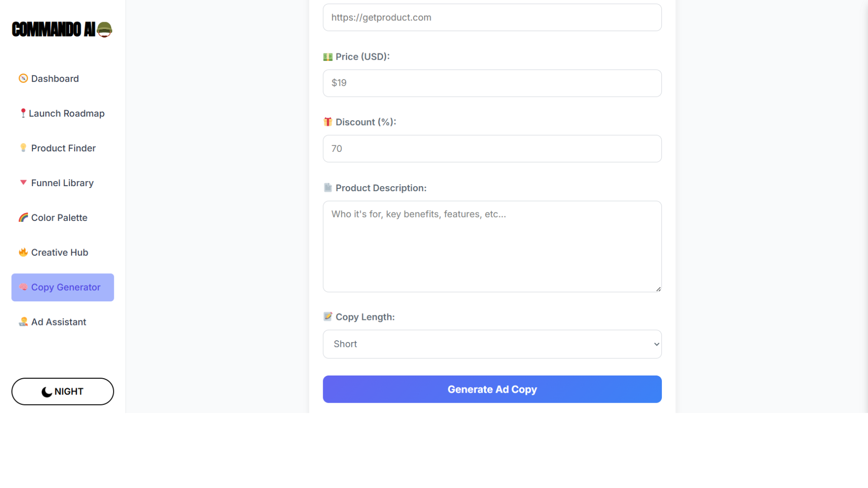
Task: Click the Commando AI logo
Action: pos(62,29)
